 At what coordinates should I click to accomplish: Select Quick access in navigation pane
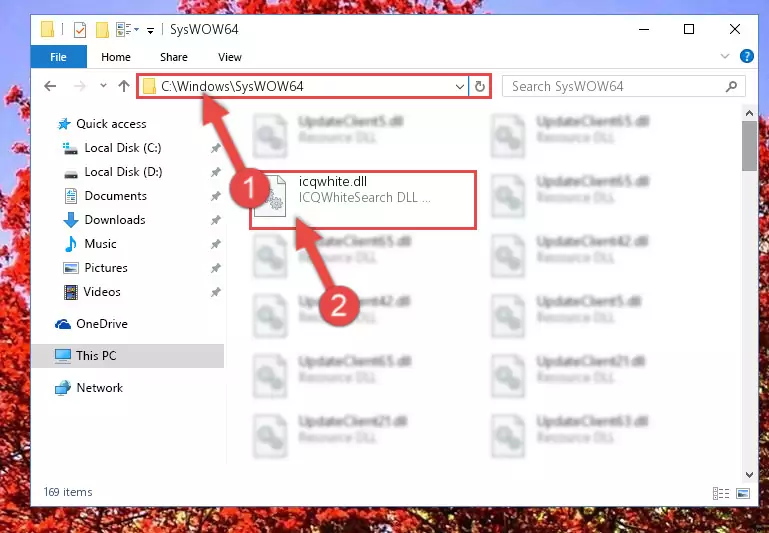pos(111,124)
